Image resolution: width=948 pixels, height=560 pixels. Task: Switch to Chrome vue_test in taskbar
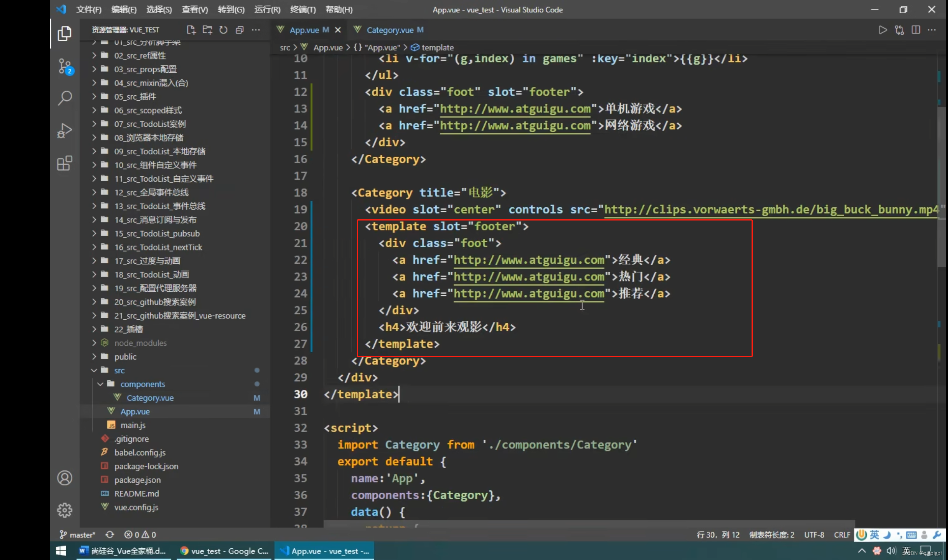click(224, 551)
